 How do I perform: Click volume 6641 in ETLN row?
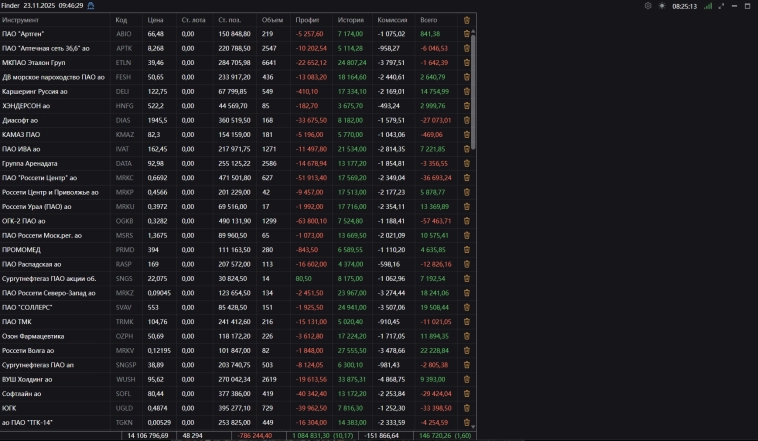point(269,62)
